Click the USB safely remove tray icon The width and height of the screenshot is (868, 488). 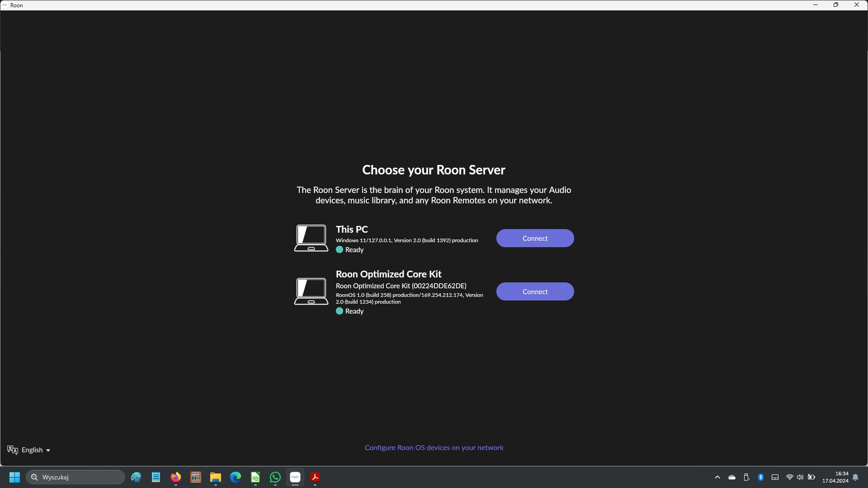click(746, 477)
